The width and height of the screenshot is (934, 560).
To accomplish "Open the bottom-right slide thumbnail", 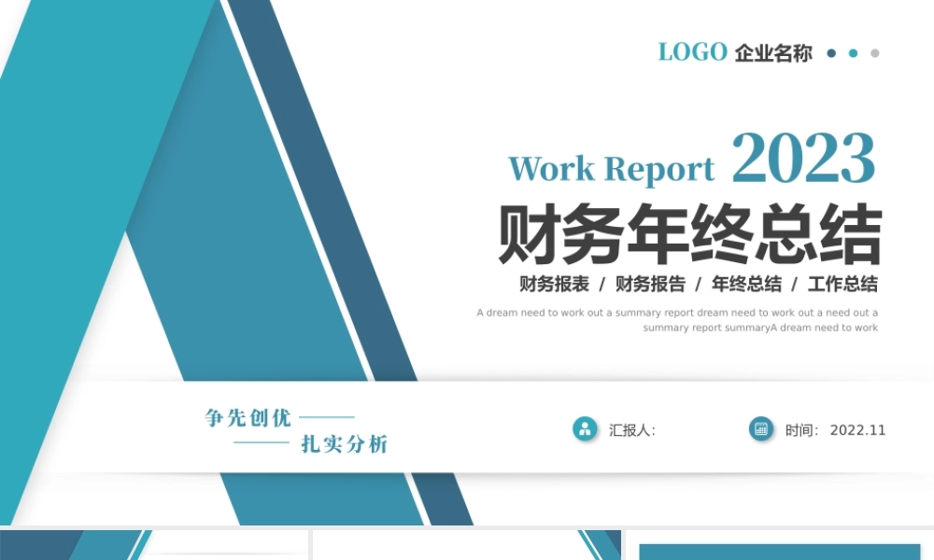I will click(x=780, y=545).
